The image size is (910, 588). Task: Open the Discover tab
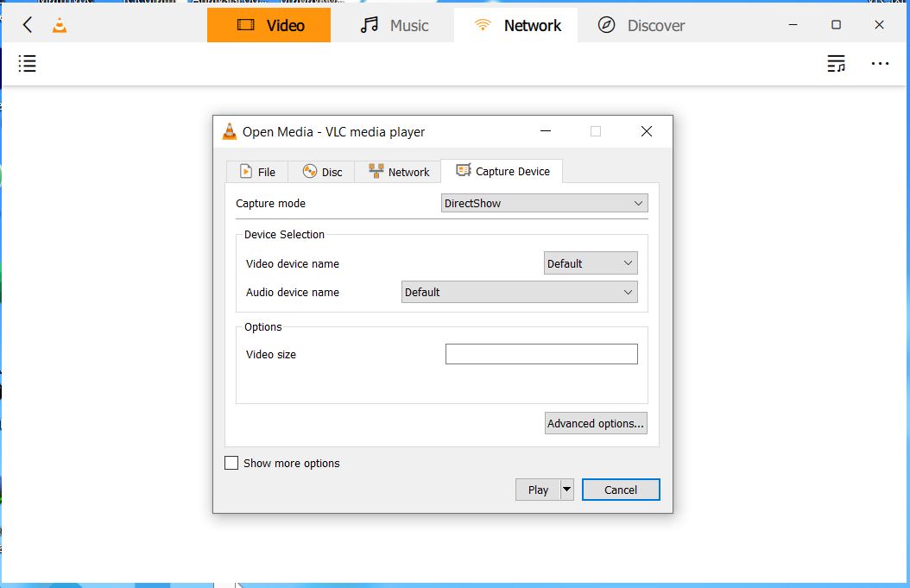[640, 25]
